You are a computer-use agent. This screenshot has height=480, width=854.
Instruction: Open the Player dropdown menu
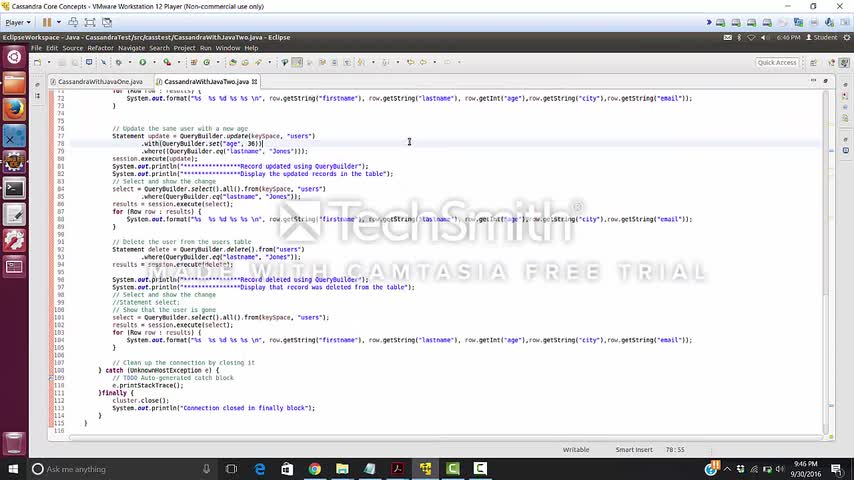(17, 22)
